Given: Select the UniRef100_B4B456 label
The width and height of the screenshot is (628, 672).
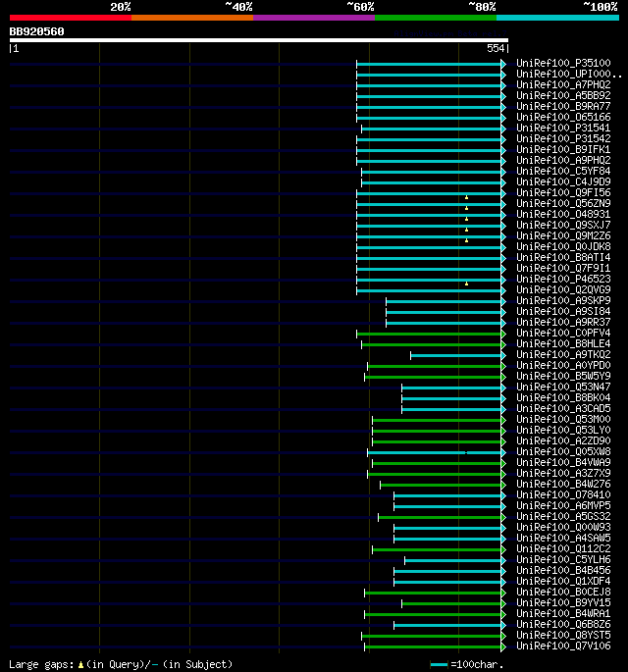Looking at the screenshot, I should tap(563, 571).
